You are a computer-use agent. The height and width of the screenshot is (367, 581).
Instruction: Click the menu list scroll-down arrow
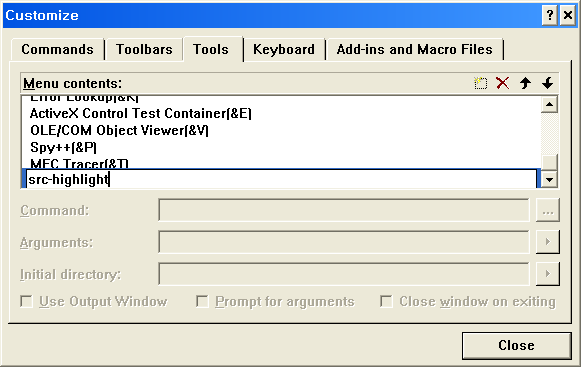(x=550, y=180)
